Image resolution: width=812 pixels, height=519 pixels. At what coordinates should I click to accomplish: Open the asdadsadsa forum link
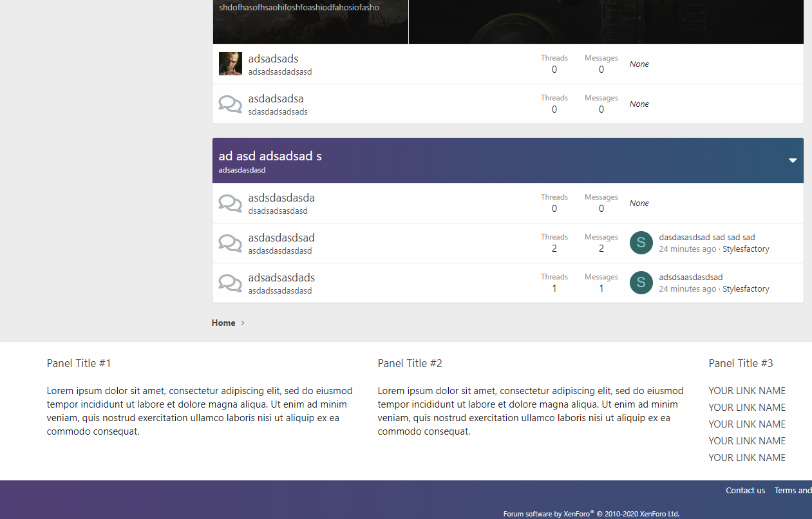click(x=276, y=99)
